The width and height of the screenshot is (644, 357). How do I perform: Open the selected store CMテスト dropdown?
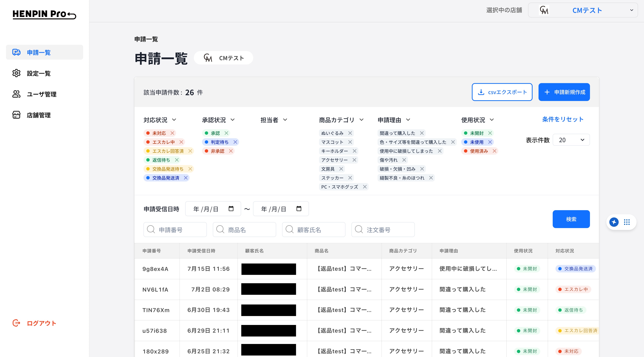(583, 10)
